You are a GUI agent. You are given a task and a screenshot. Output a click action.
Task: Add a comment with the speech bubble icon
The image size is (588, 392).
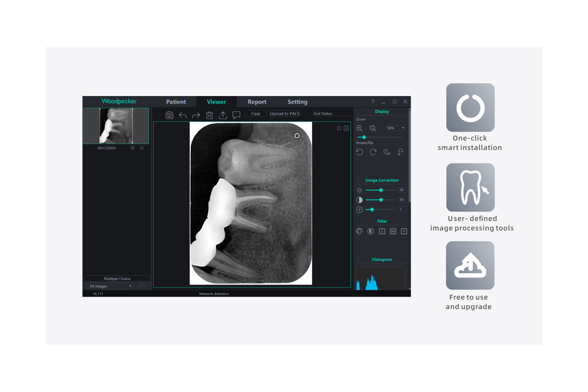click(236, 115)
